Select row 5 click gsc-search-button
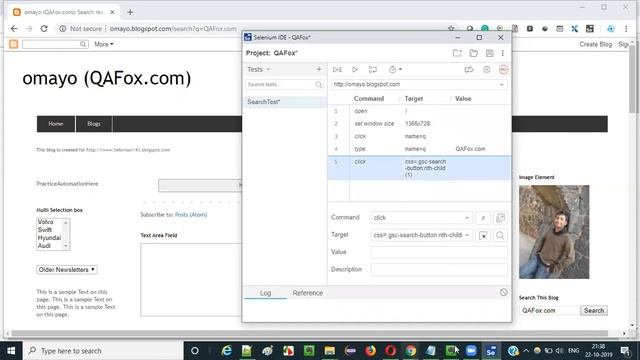The width and height of the screenshot is (640, 360). pos(419,168)
